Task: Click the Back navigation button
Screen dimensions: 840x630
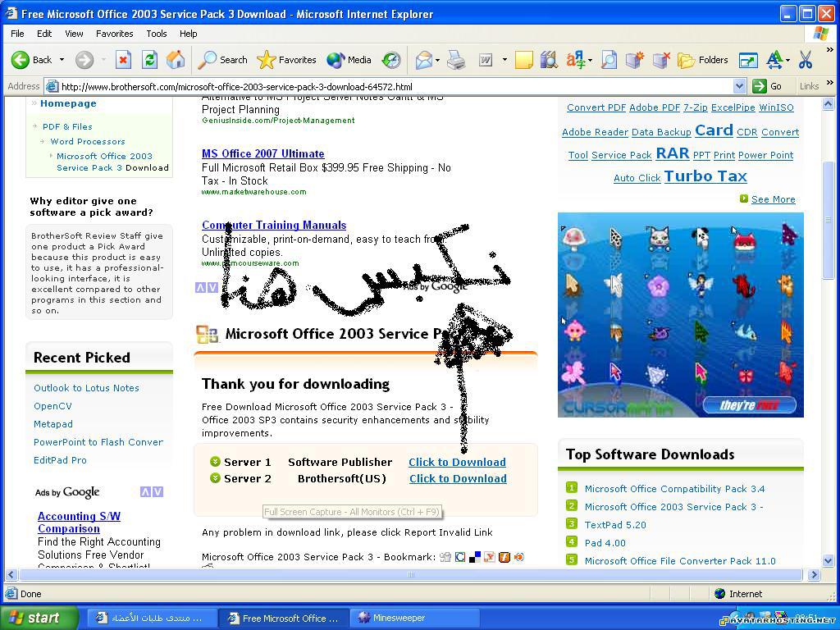Action: coord(32,60)
